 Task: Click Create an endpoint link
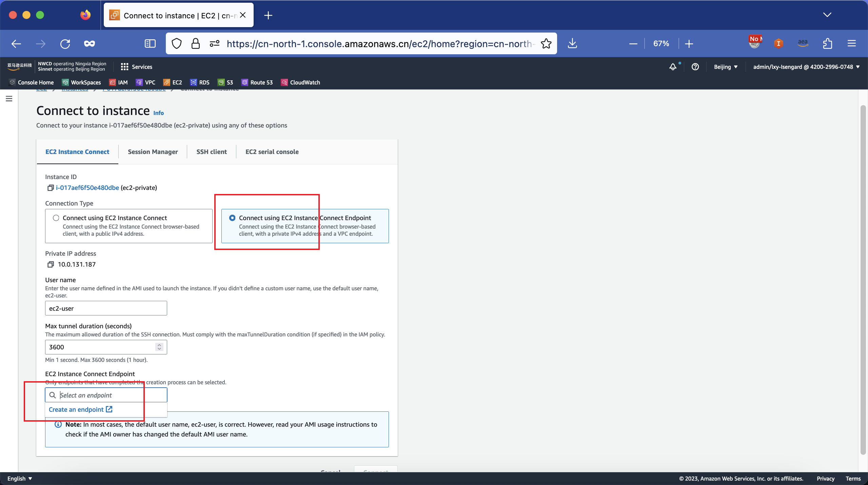(81, 410)
